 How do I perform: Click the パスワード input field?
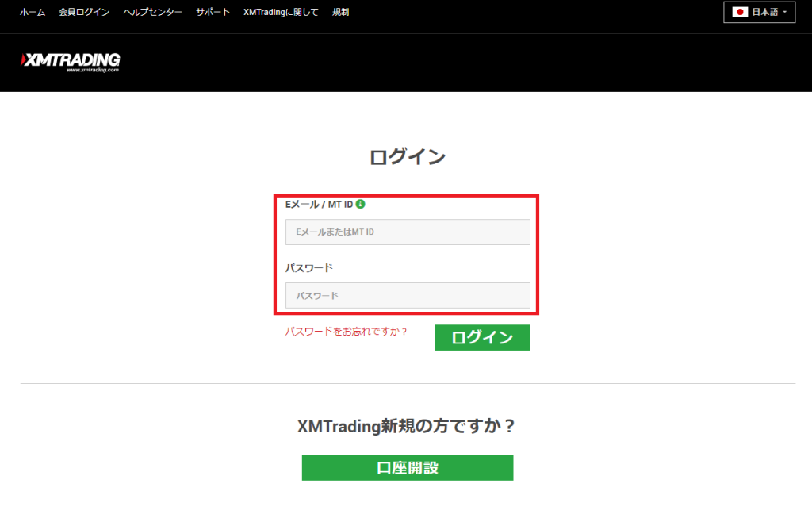(x=408, y=295)
